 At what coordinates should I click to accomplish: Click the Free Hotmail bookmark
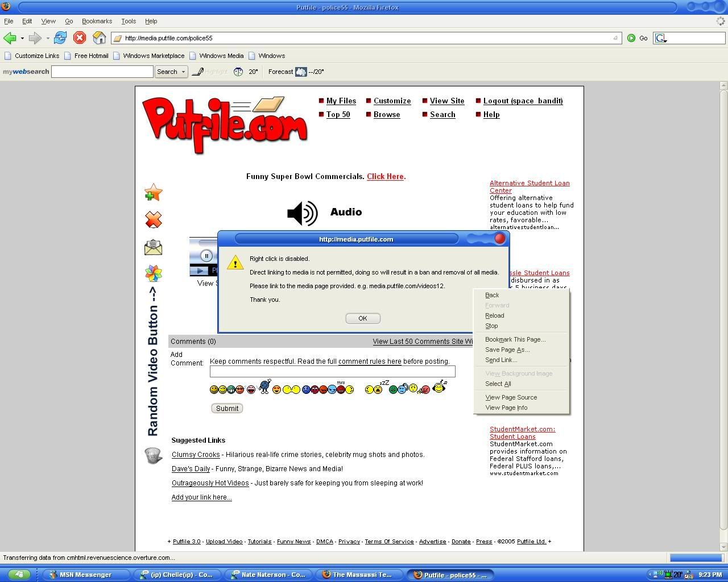click(86, 56)
